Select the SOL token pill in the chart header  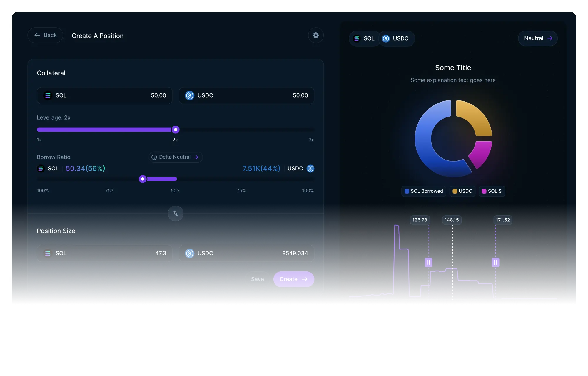364,38
